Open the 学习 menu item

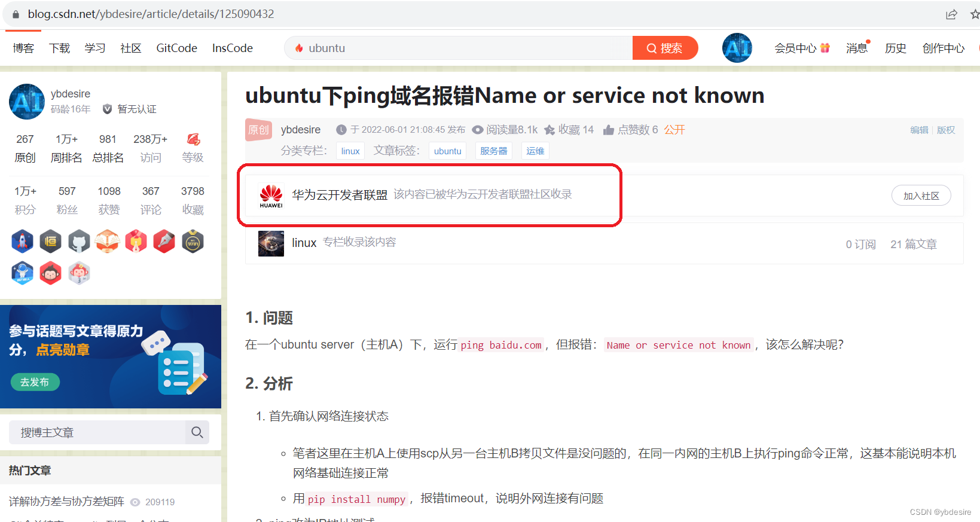pos(95,48)
